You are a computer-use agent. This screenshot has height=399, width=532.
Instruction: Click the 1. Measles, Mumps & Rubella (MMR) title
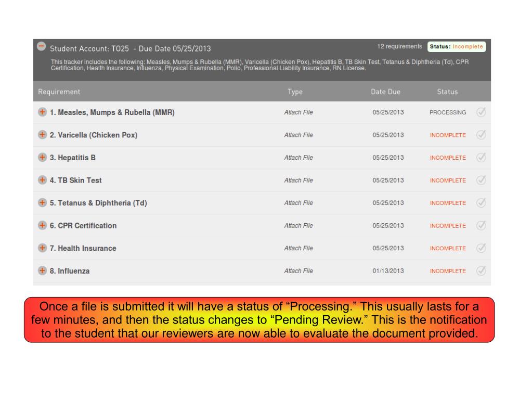(x=112, y=112)
